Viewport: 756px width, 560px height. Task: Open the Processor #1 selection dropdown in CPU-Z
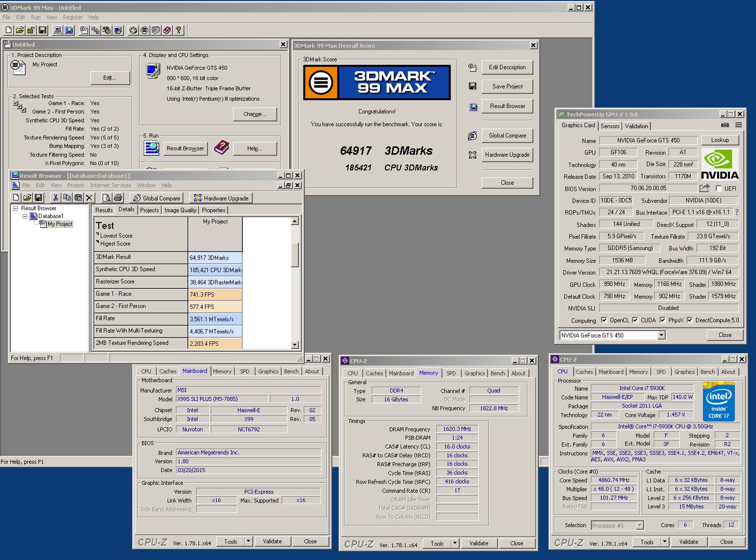coord(640,525)
